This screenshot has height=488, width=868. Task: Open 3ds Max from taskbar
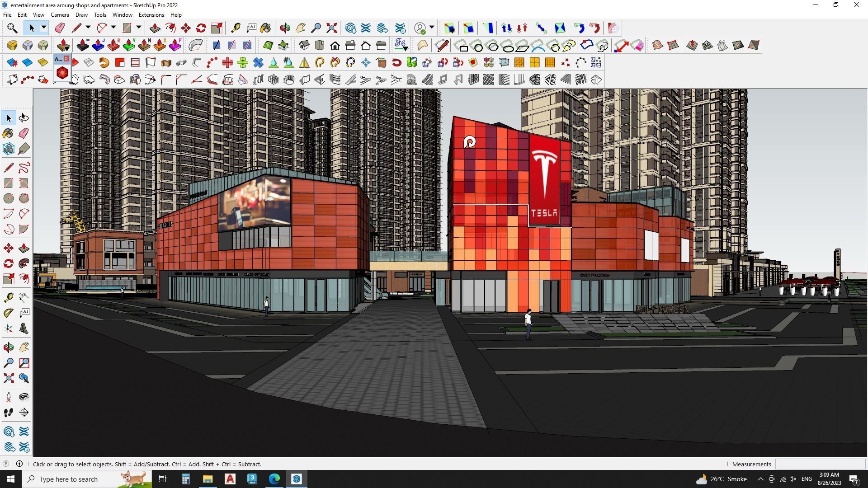(252, 479)
